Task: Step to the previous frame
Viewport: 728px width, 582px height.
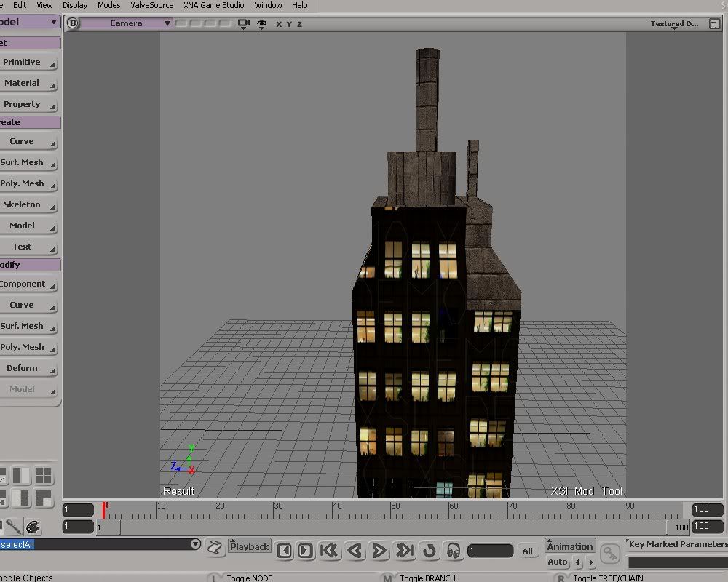Action: pyautogui.click(x=285, y=551)
